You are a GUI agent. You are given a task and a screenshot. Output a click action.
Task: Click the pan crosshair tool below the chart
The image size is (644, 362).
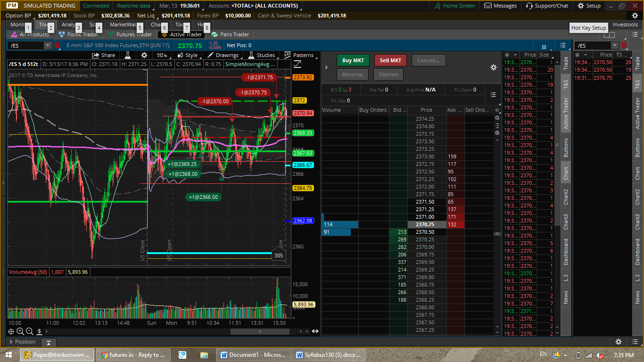pyautogui.click(x=11, y=331)
